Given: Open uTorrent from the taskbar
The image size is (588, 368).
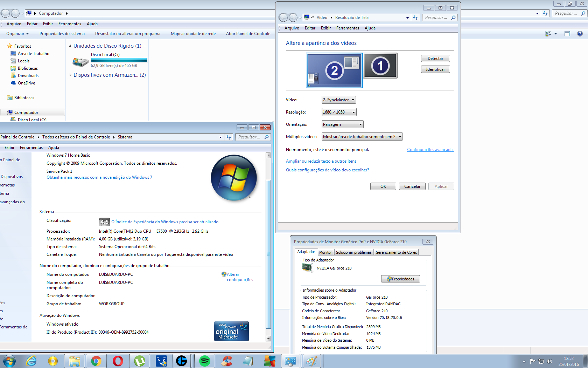Looking at the screenshot, I should [x=140, y=361].
